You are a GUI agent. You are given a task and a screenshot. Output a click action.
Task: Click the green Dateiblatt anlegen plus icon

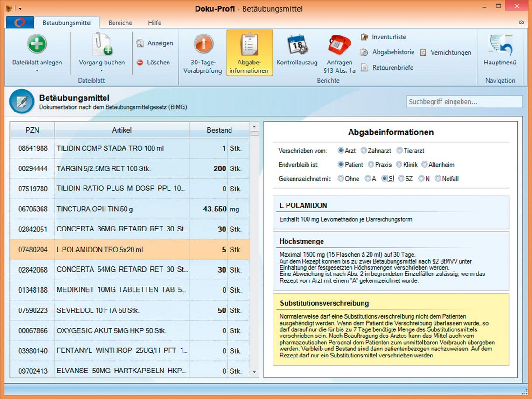pos(37,45)
